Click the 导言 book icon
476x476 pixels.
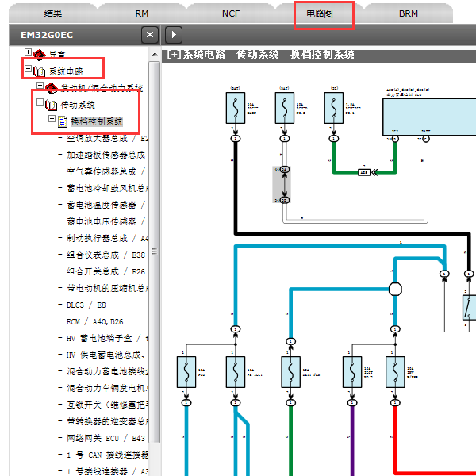[x=40, y=55]
